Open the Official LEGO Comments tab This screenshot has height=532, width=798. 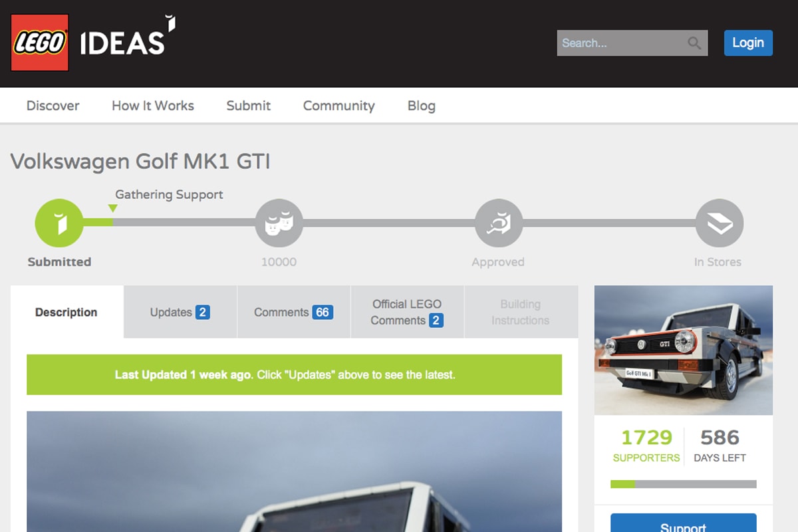click(407, 313)
